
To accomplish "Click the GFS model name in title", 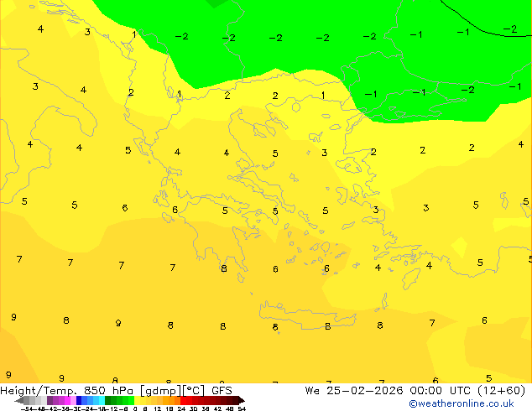I will [x=222, y=391].
